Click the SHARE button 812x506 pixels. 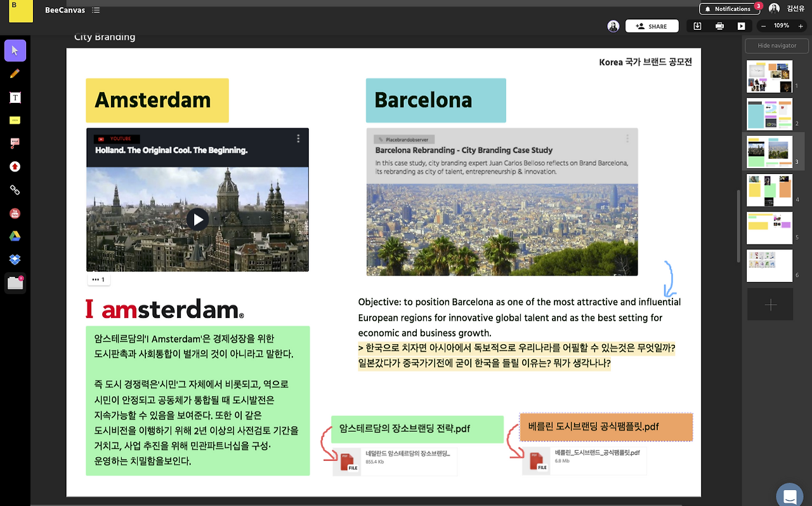click(x=652, y=26)
